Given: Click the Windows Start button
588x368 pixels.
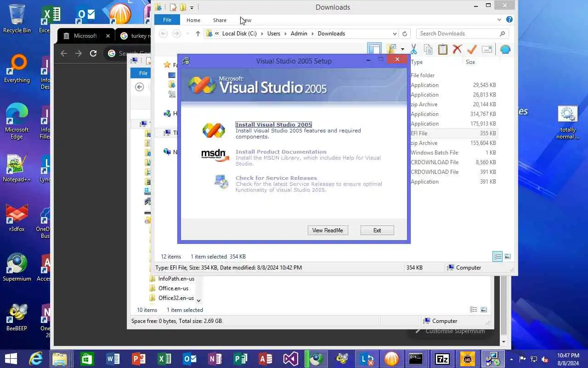Looking at the screenshot, I should point(11,358).
